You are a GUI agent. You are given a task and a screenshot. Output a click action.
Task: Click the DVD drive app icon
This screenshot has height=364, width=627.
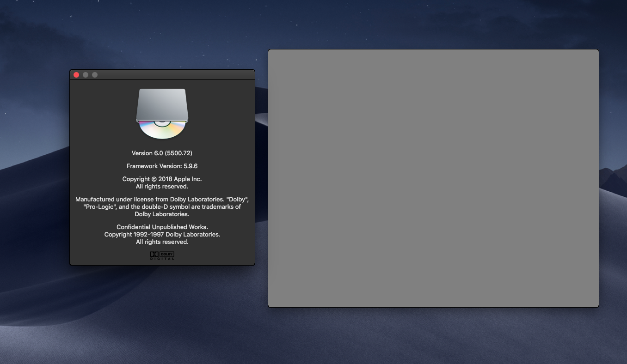(x=162, y=114)
